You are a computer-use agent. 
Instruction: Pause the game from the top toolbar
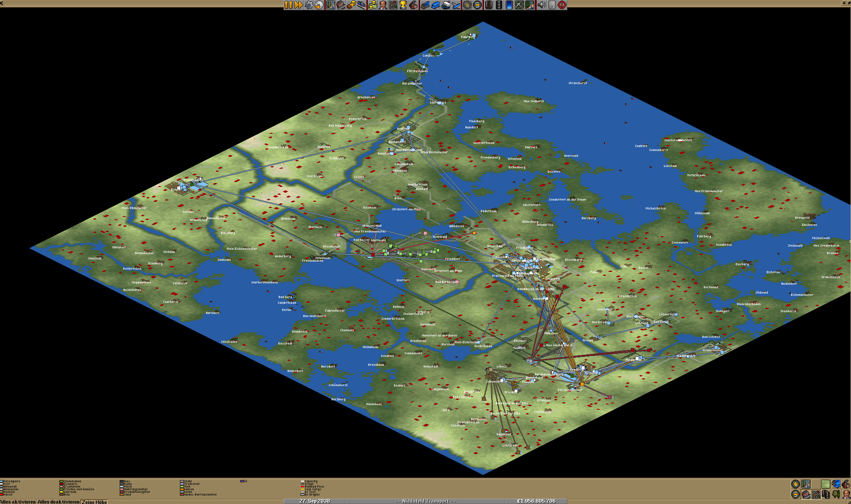[x=289, y=5]
